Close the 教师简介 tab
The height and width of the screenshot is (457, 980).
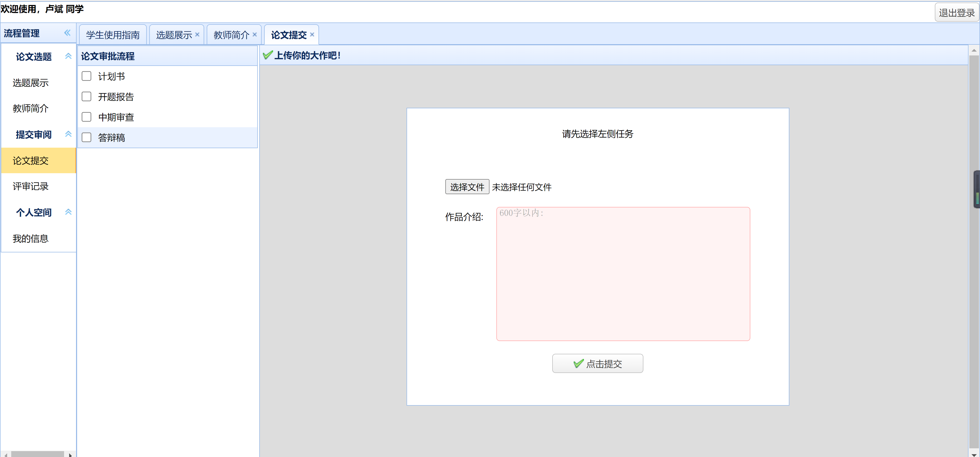(x=255, y=34)
